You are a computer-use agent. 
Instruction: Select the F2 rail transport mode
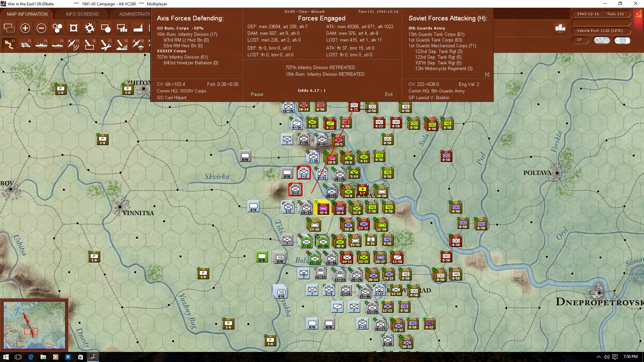coord(26,44)
